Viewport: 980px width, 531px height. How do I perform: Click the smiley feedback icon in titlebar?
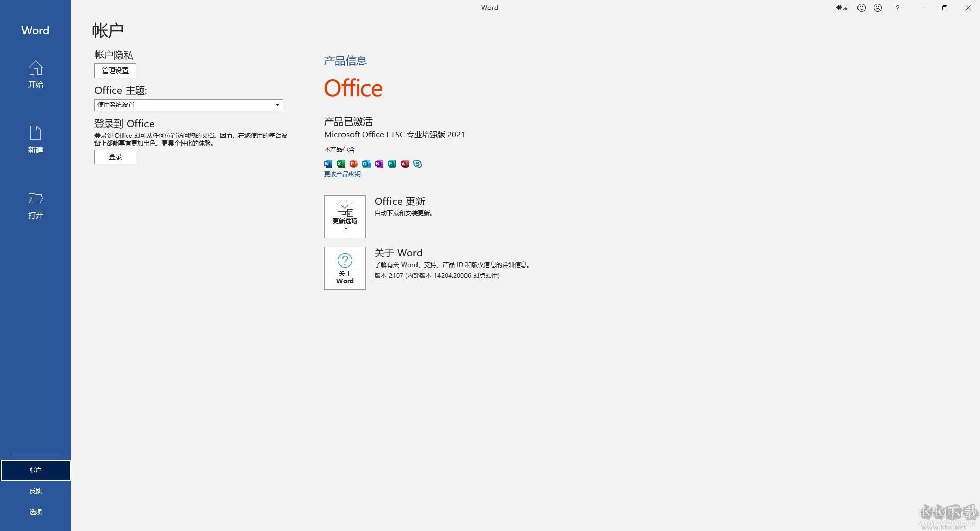[861, 8]
